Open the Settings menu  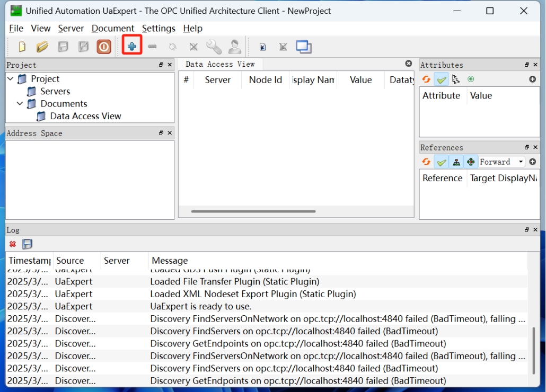click(x=158, y=28)
